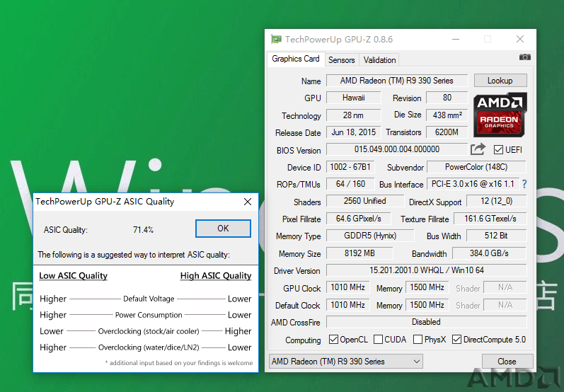Click the GPU field showing Hawaii
Viewport: 564px width, 392px height.
[354, 98]
